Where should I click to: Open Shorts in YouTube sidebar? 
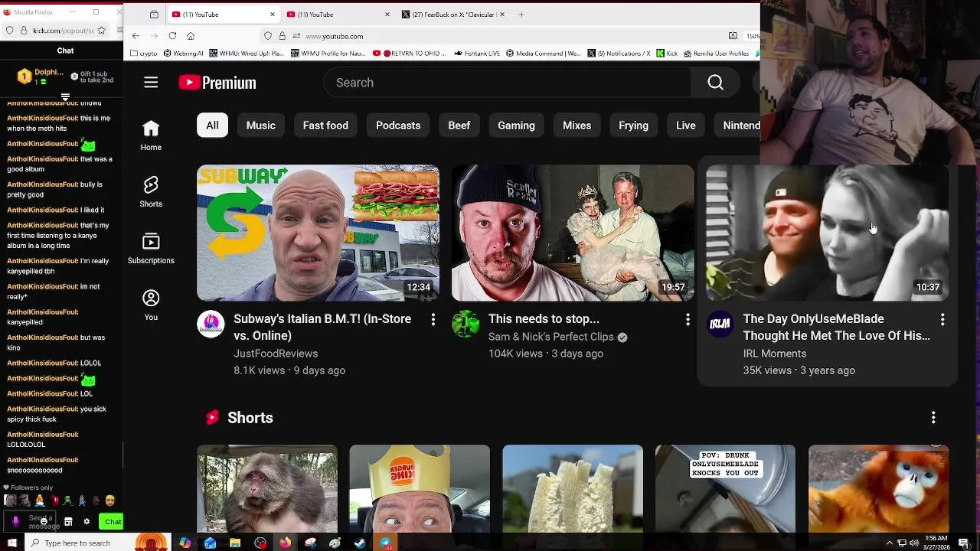point(151,192)
